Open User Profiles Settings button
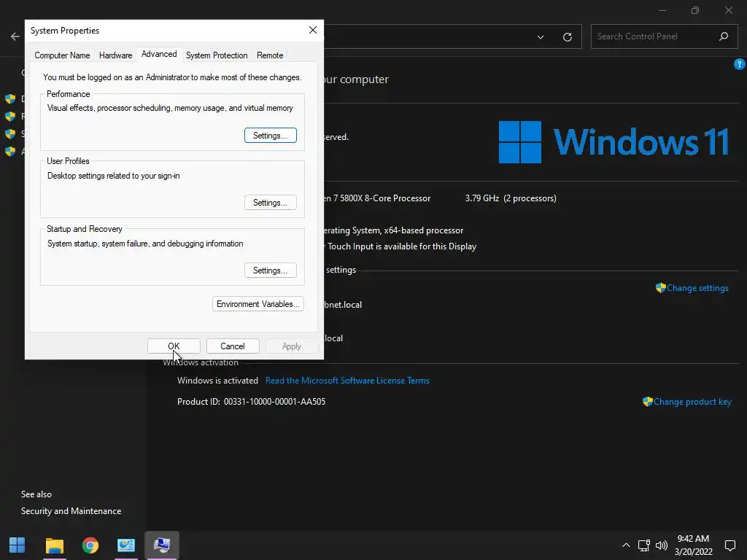The width and height of the screenshot is (747, 560). [270, 203]
